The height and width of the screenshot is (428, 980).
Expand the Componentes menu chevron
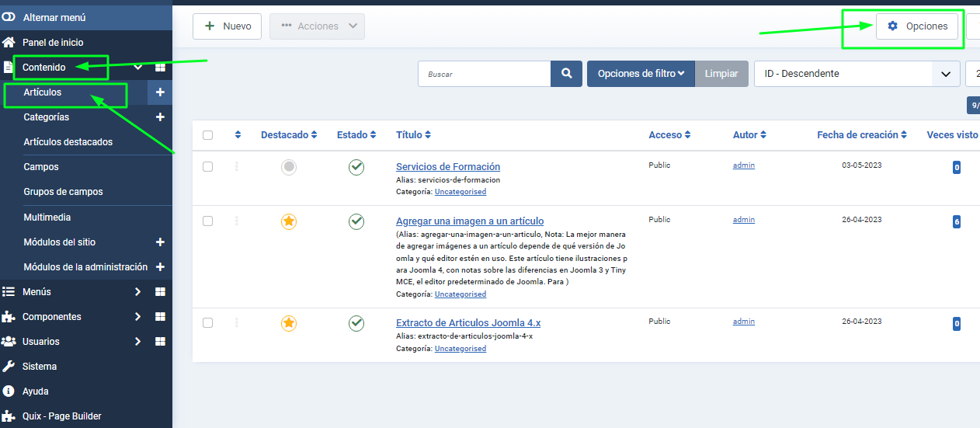[x=137, y=317]
